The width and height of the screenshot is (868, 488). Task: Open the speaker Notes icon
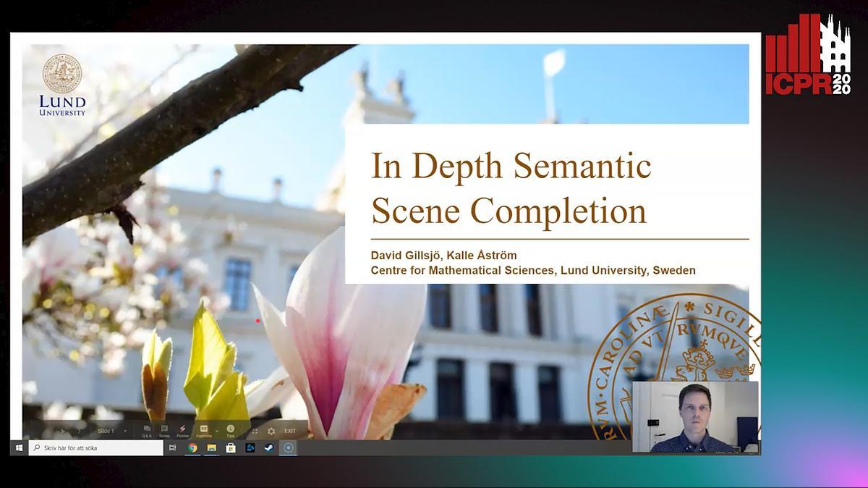(165, 431)
